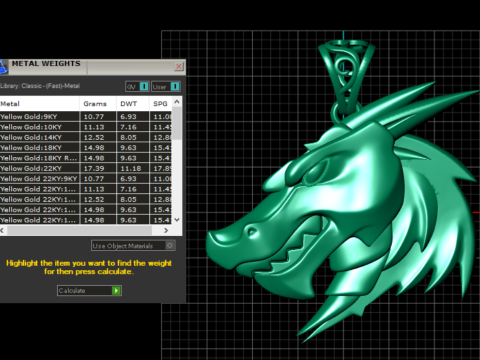The width and height of the screenshot is (480, 360).
Task: Select the Yellow Gold 22KY:9KY row
Action: 86,179
